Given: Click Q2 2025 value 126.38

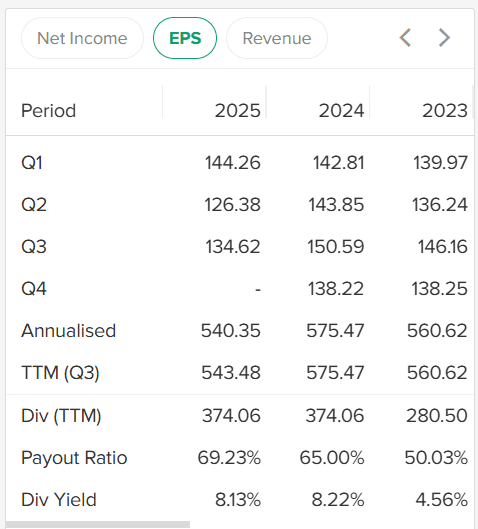Looking at the screenshot, I should (x=233, y=204).
